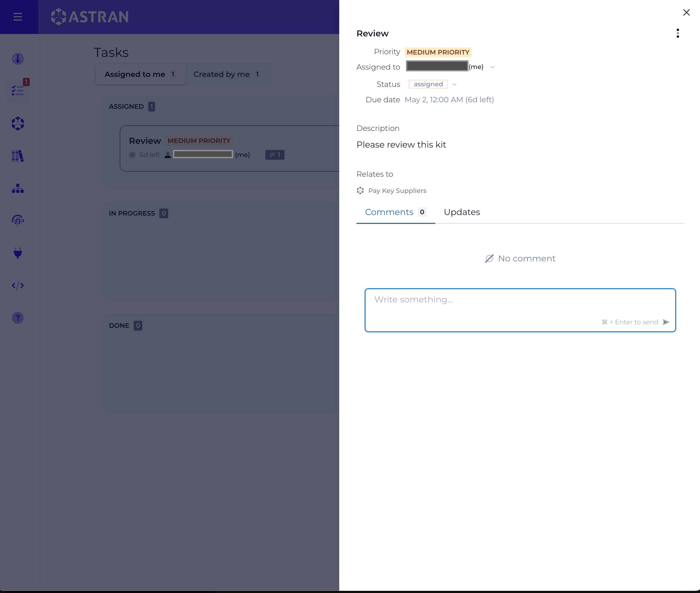Click the 'No comment' placeholder text
The height and width of the screenshot is (593, 700).
pos(527,258)
